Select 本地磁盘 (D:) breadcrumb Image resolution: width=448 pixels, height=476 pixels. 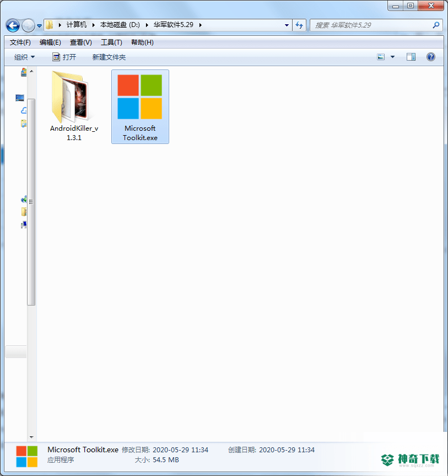click(120, 25)
